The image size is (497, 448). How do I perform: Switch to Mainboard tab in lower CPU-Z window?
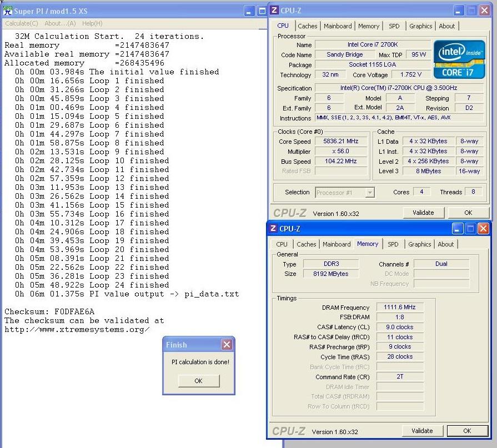[x=337, y=244]
